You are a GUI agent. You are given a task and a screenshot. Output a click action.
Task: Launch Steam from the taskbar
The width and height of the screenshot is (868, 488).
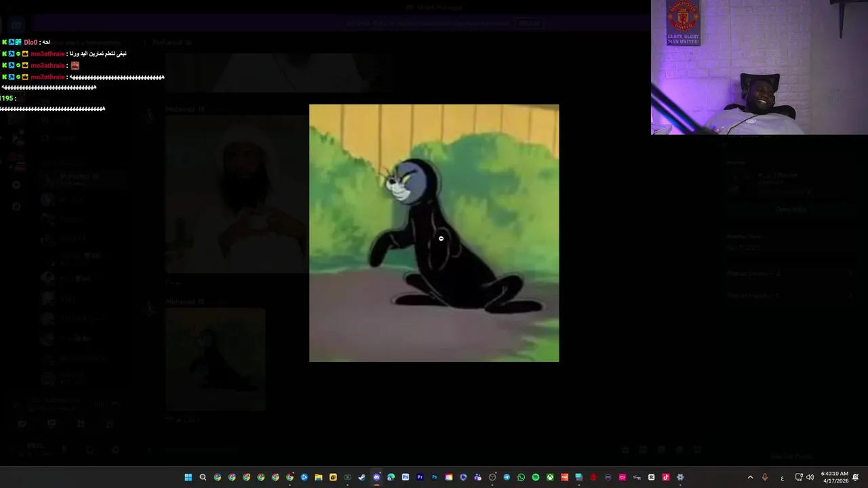click(362, 477)
